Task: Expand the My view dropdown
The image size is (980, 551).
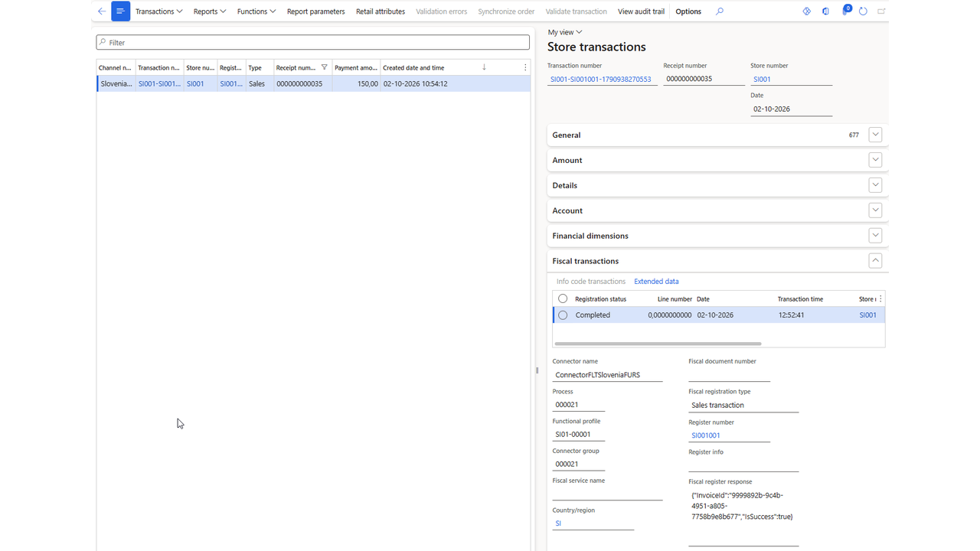Action: tap(565, 32)
